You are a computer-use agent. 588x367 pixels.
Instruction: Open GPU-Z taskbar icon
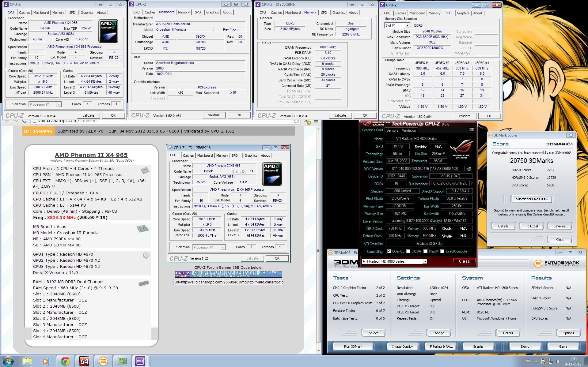click(122, 361)
